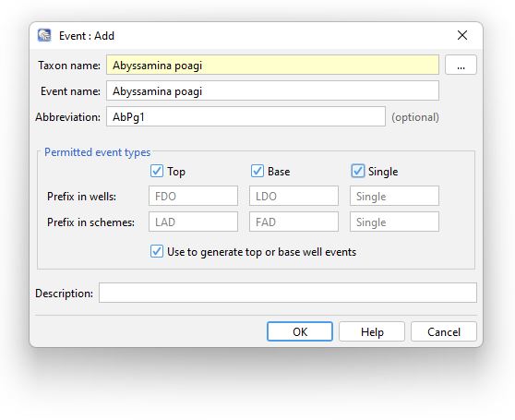The width and height of the screenshot is (515, 420).
Task: Click the Single prefix in wells field
Action: pyautogui.click(x=394, y=196)
